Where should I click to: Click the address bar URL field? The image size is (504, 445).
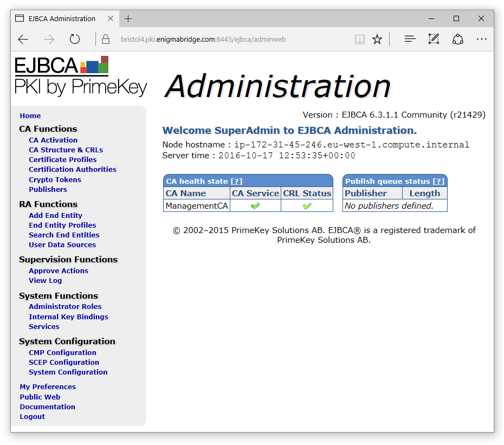[x=203, y=39]
